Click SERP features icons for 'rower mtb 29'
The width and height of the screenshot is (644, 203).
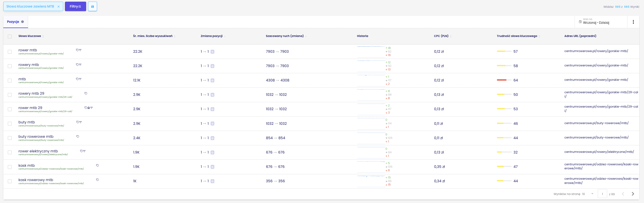[89, 108]
